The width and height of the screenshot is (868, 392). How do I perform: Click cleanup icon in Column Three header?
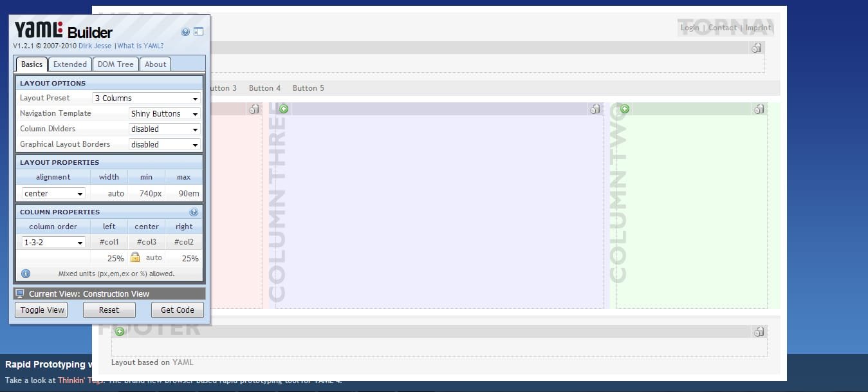point(595,109)
